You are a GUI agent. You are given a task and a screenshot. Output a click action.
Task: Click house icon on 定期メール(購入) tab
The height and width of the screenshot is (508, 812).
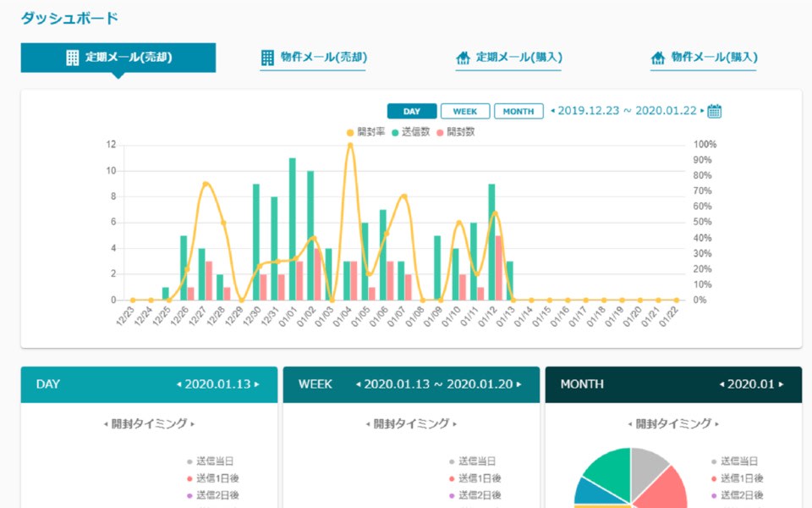click(x=463, y=58)
